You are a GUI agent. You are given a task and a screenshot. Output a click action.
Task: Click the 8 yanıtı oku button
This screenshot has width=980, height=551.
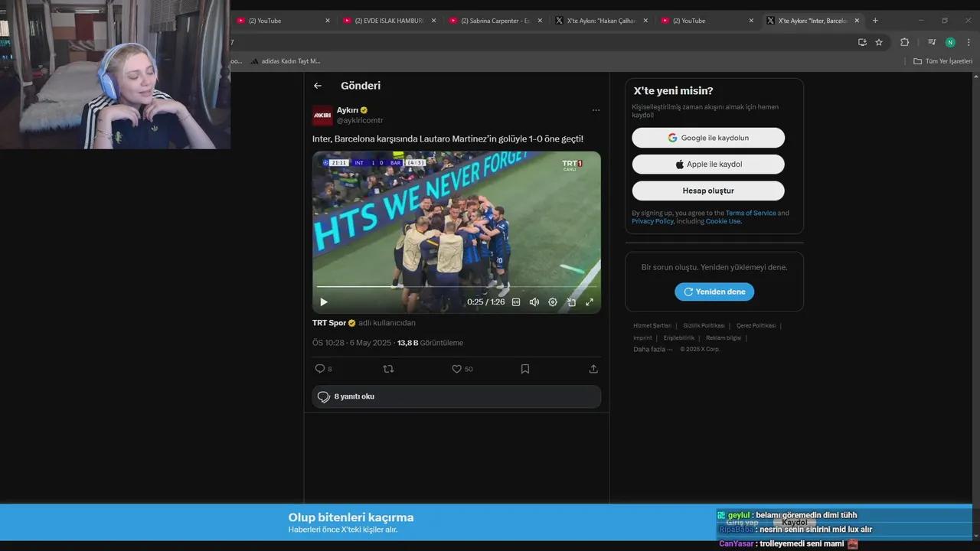(456, 396)
